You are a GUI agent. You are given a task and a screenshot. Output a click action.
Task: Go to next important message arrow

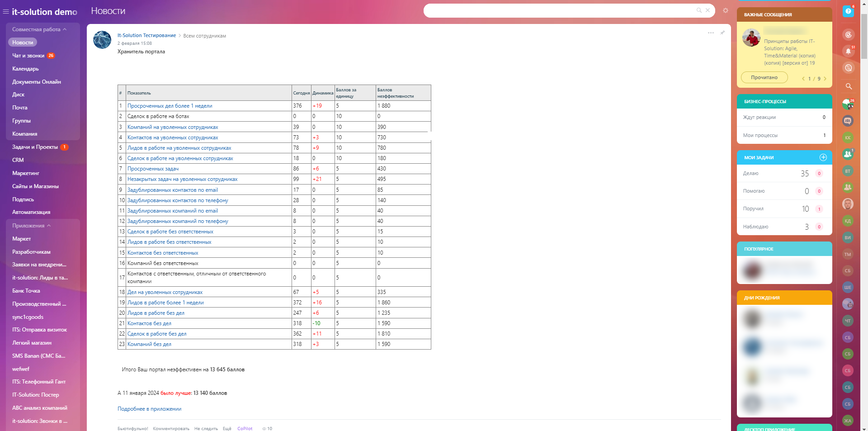[825, 79]
